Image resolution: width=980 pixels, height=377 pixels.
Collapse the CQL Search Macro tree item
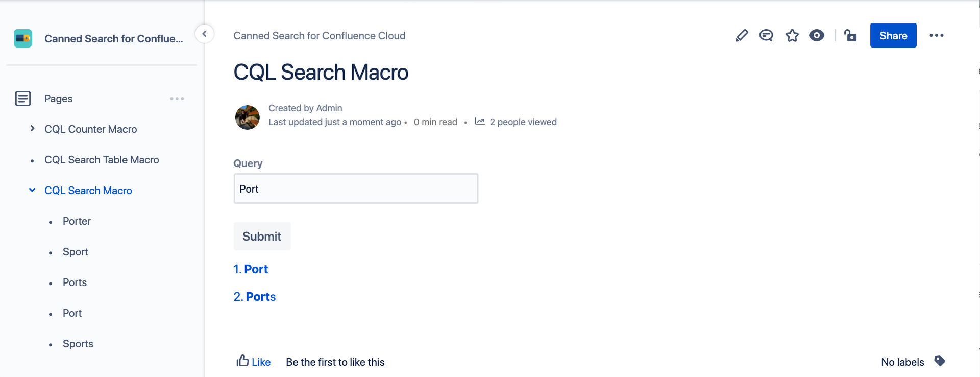(x=32, y=190)
